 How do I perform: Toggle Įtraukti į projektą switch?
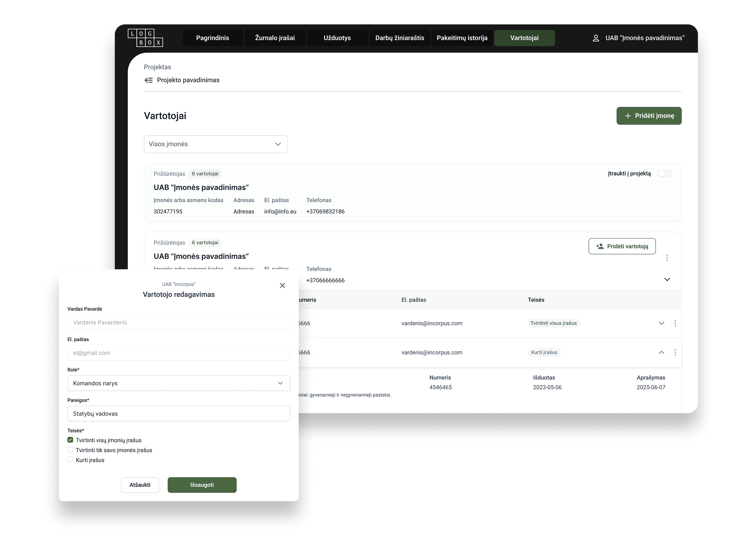(665, 174)
